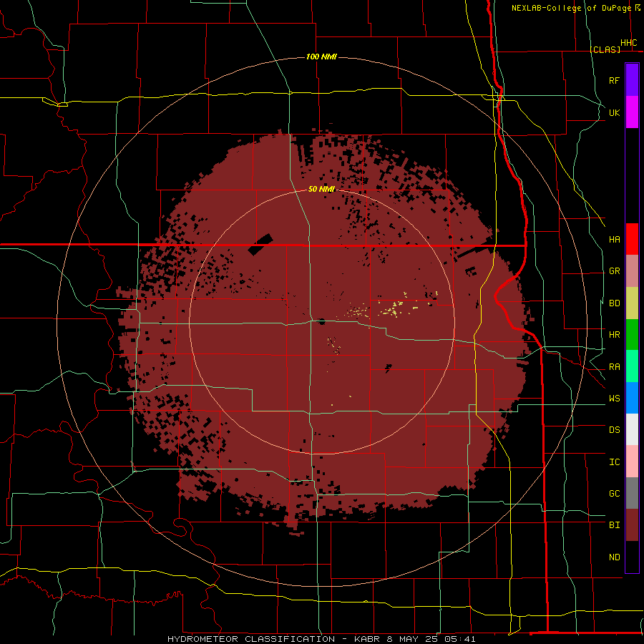Click the UK magenta legend swatch
644x644 pixels.
click(632, 112)
